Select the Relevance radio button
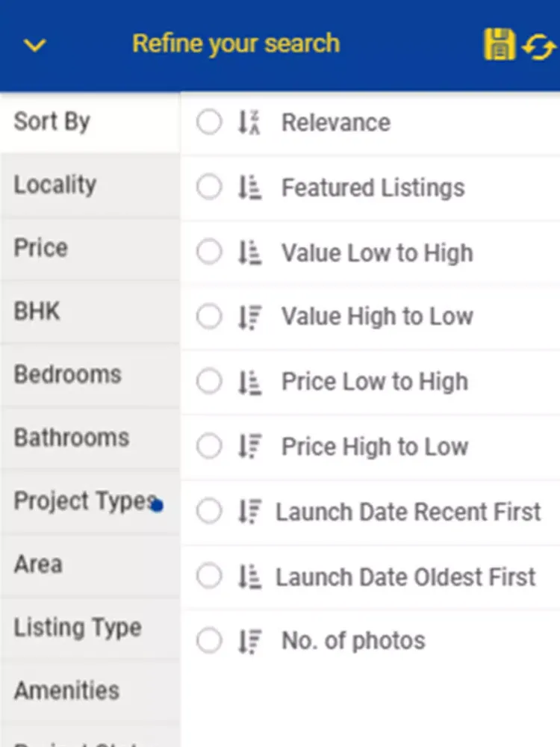Viewport: 560px width, 747px height. pyautogui.click(x=209, y=122)
